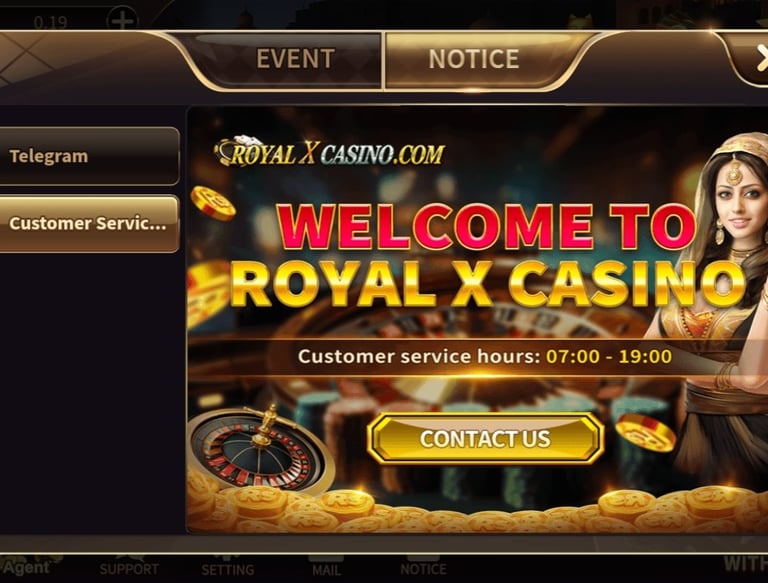Open NOTICE from the bottom bar

pos(423,567)
